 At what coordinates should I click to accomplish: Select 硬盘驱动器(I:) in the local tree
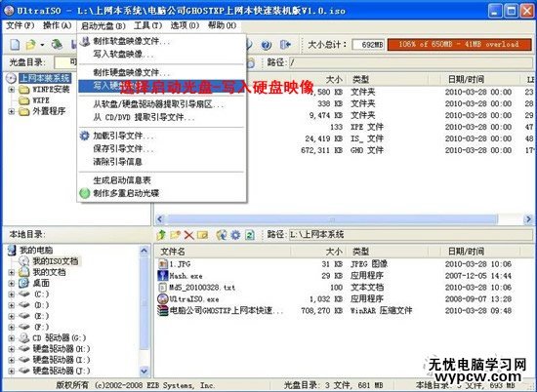[62, 360]
